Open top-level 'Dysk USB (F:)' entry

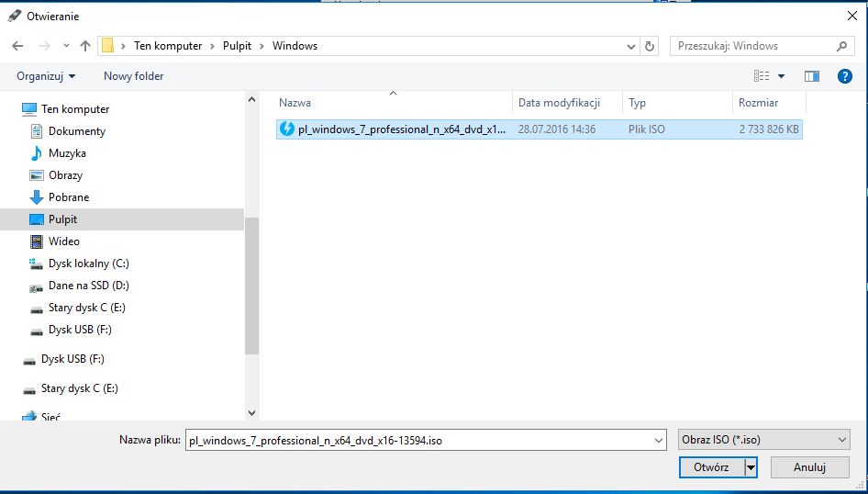click(x=72, y=359)
